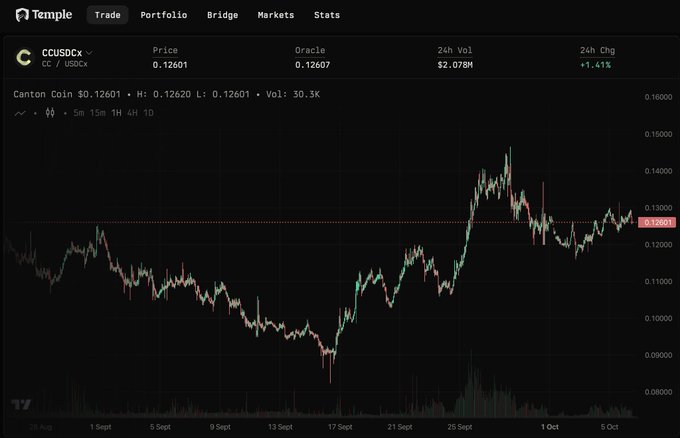View the Stats tab
The width and height of the screenshot is (680, 438).
(x=327, y=15)
